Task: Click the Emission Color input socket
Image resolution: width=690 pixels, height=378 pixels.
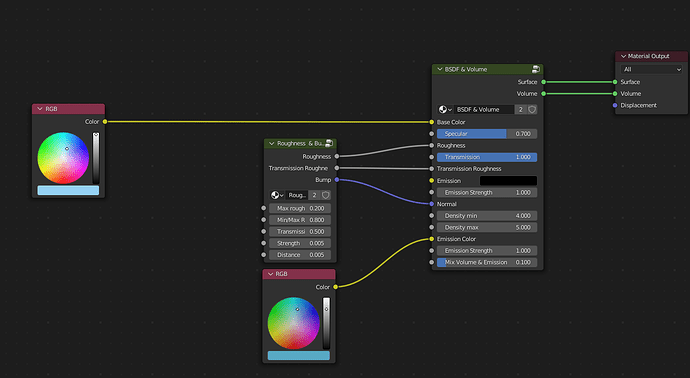Action: [x=432, y=239]
